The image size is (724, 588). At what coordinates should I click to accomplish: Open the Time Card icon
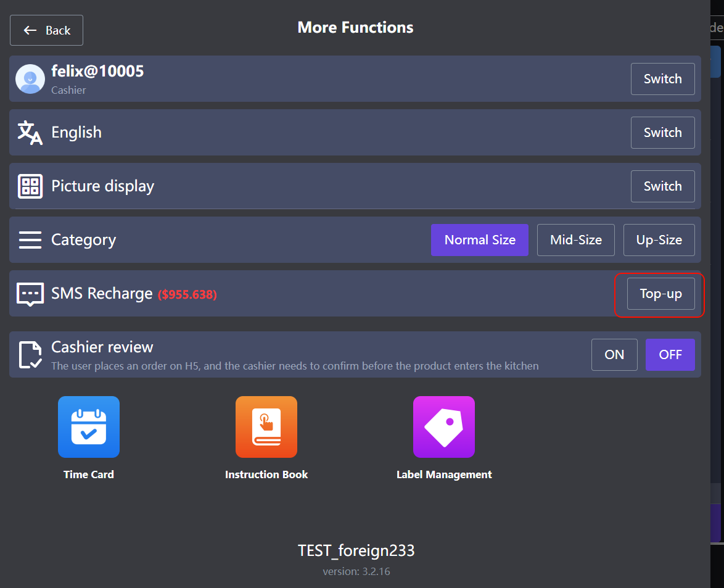coord(89,427)
